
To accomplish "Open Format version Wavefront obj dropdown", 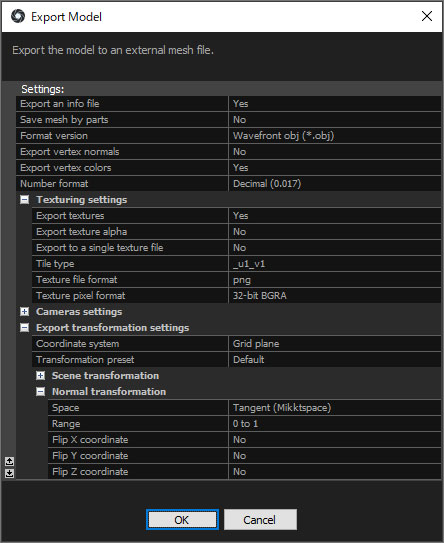I will 335,135.
